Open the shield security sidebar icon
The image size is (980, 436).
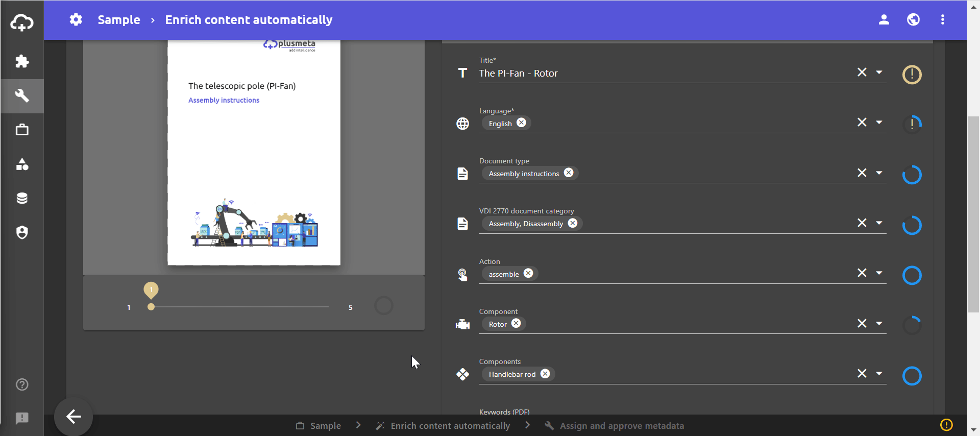(x=22, y=232)
